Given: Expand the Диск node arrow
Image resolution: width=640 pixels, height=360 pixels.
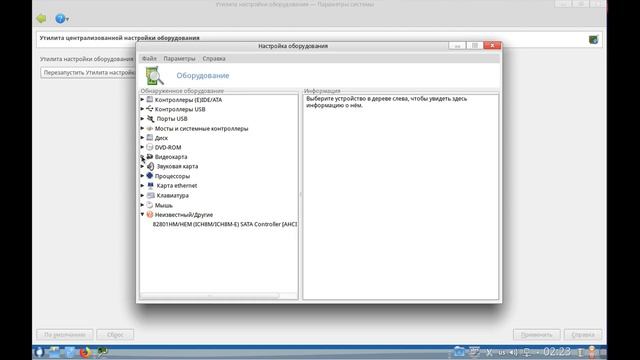Looking at the screenshot, I should coord(142,138).
